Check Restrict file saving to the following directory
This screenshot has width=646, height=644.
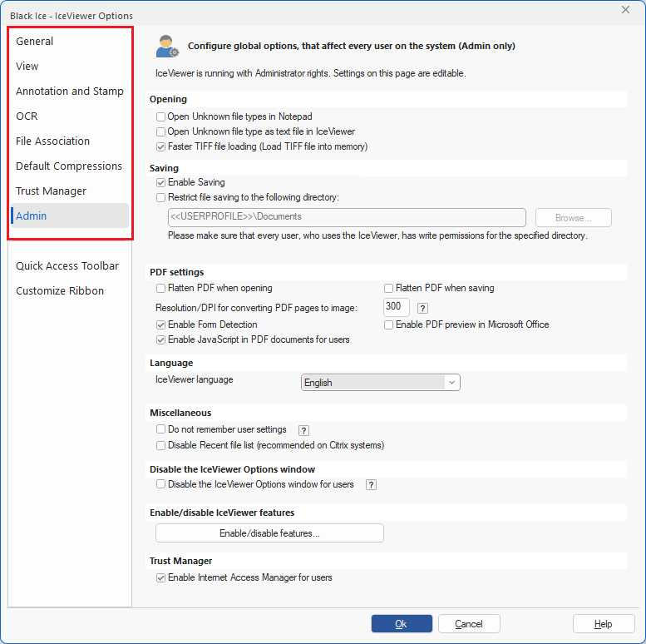point(160,197)
